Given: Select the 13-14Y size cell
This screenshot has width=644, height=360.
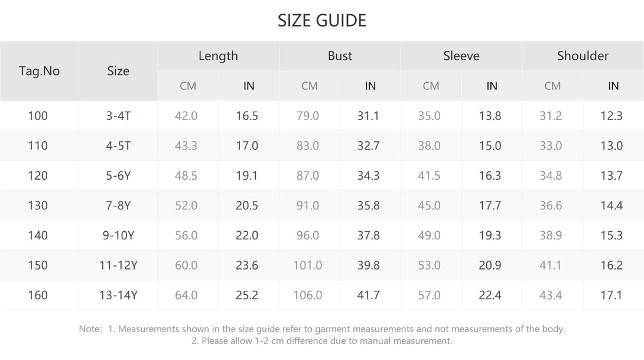Looking at the screenshot, I should (x=118, y=296).
